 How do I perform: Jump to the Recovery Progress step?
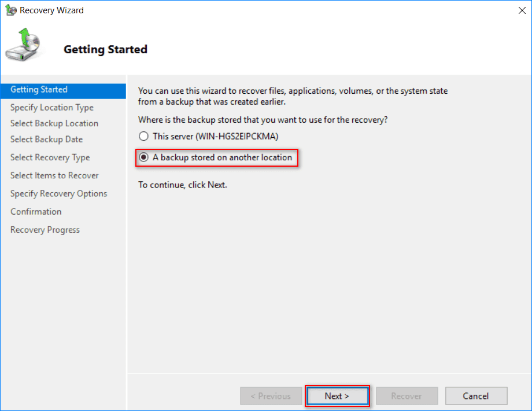click(x=45, y=230)
